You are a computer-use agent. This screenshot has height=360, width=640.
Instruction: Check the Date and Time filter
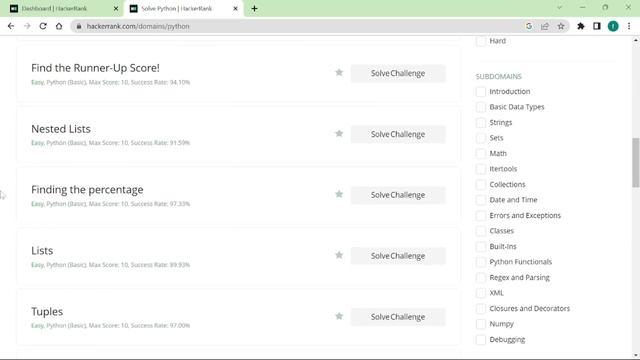(481, 200)
